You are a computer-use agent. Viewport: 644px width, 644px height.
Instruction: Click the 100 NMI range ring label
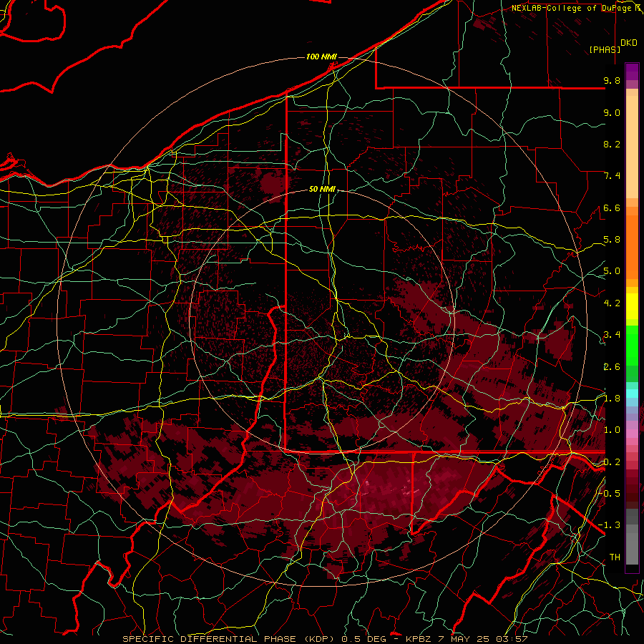pyautogui.click(x=321, y=57)
